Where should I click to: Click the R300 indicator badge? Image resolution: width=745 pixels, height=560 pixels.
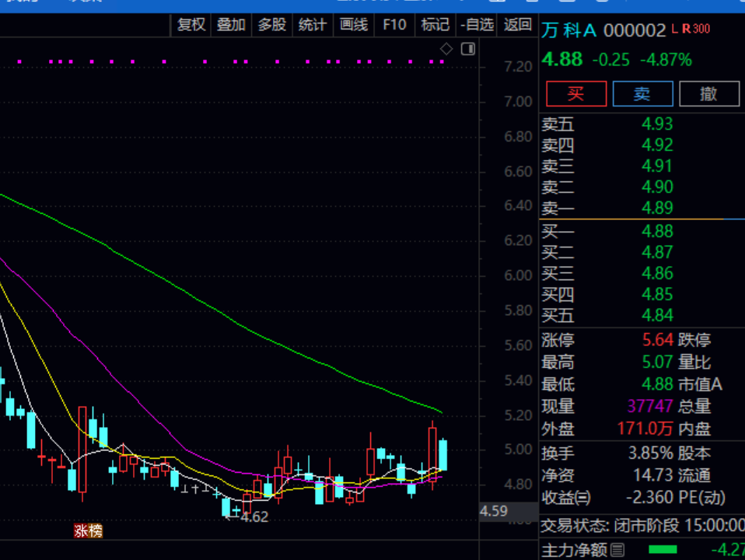[696, 29]
